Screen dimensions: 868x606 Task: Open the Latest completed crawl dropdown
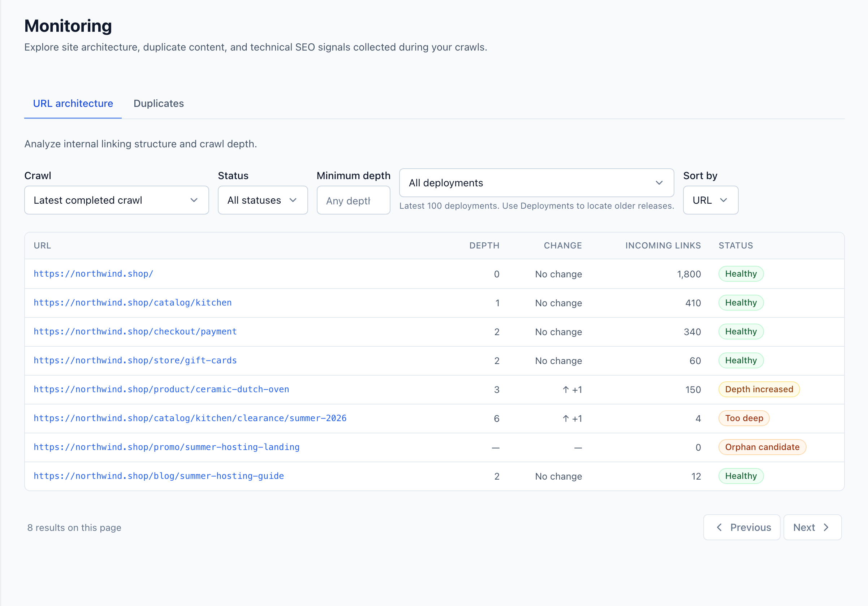(x=116, y=200)
